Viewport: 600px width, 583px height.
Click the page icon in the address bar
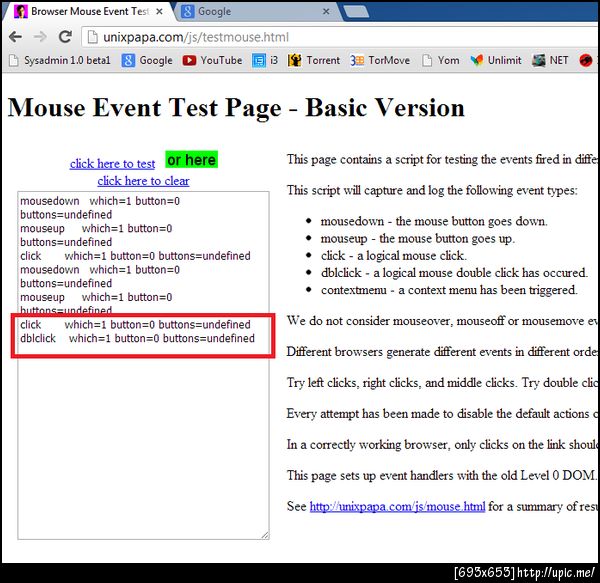tap(92, 37)
